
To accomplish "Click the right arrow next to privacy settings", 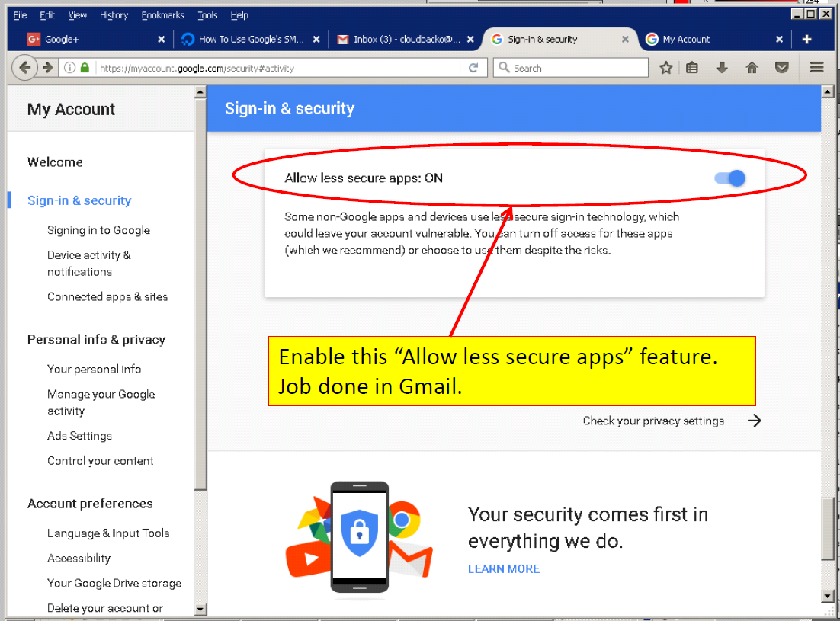I will coord(755,421).
